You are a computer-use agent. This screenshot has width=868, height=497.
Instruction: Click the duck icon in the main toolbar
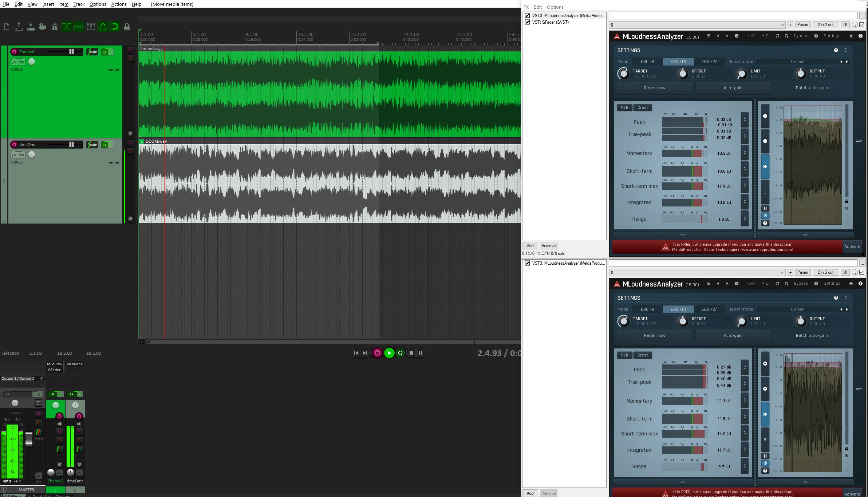pyautogui.click(x=43, y=26)
